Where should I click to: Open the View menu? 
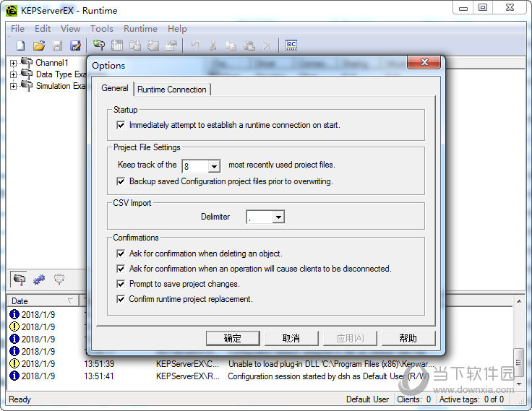point(71,29)
